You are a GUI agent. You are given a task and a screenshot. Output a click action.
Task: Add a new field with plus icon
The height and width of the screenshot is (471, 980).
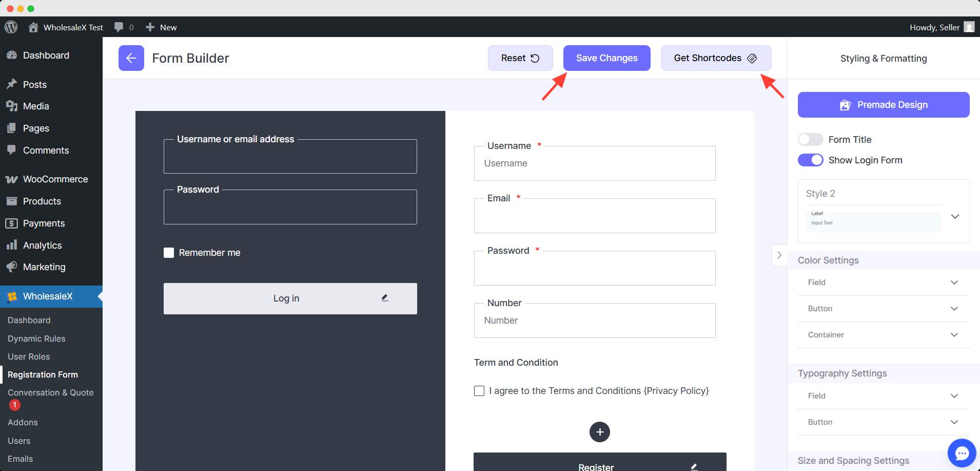tap(599, 432)
